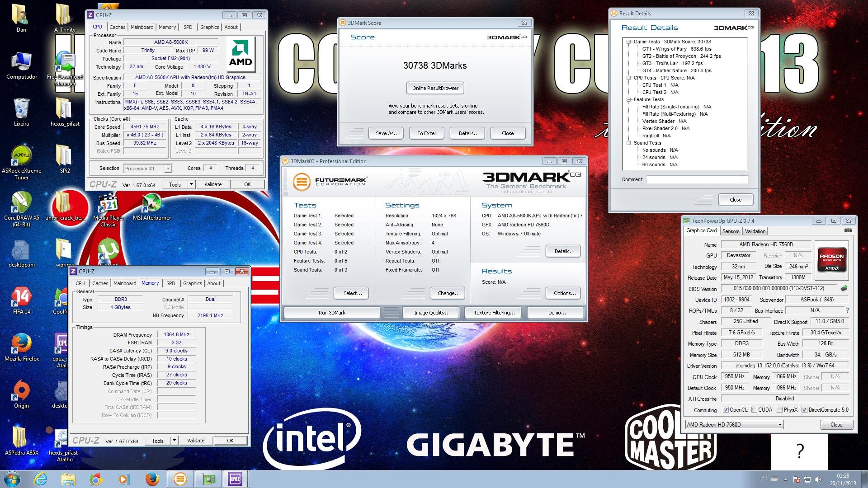Image resolution: width=868 pixels, height=488 pixels.
Task: Toggle the DirectCompute 5.0 checkbox
Action: pos(804,410)
